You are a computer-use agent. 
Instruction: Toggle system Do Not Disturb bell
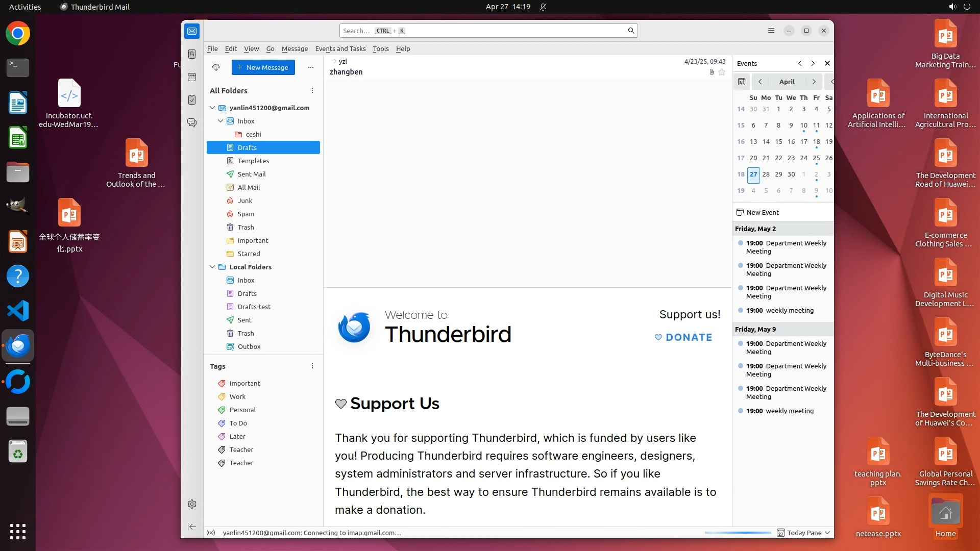(543, 7)
